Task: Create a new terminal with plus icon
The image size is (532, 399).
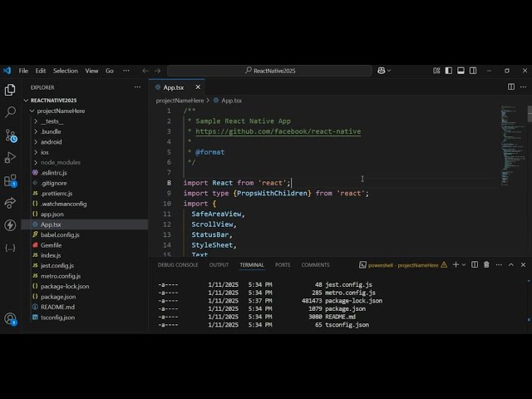Action: click(456, 264)
